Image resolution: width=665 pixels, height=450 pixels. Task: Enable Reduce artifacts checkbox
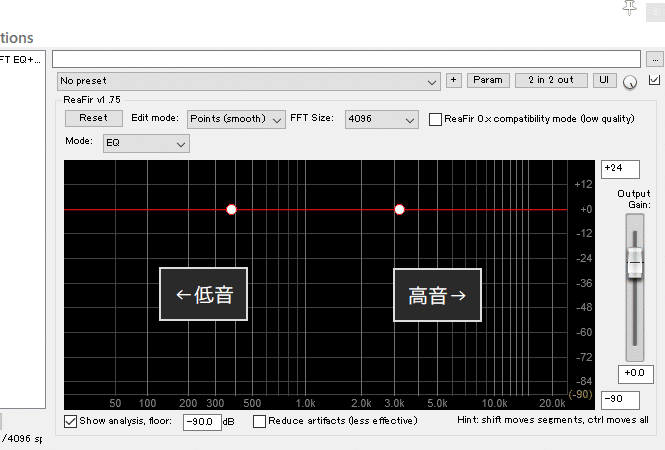point(260,422)
